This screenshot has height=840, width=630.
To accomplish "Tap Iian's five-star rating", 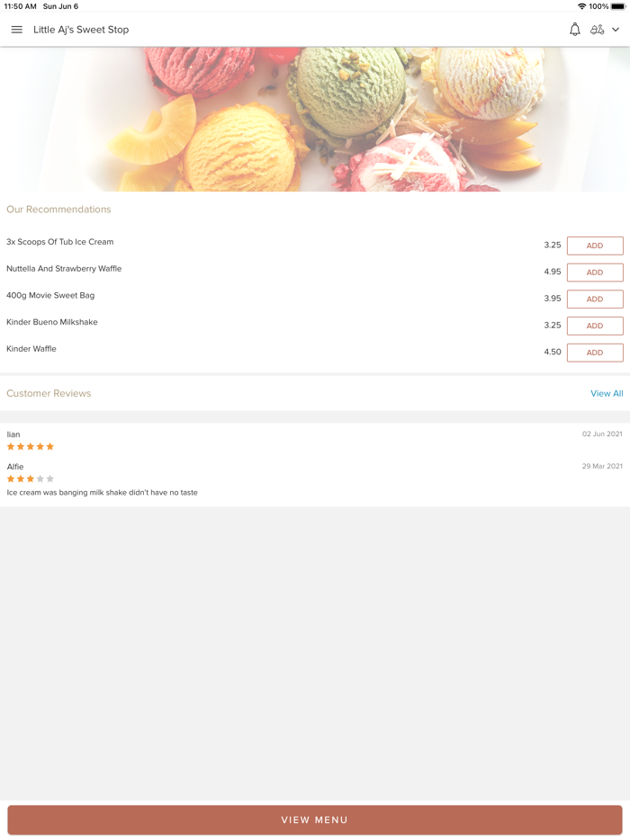I will (x=30, y=446).
